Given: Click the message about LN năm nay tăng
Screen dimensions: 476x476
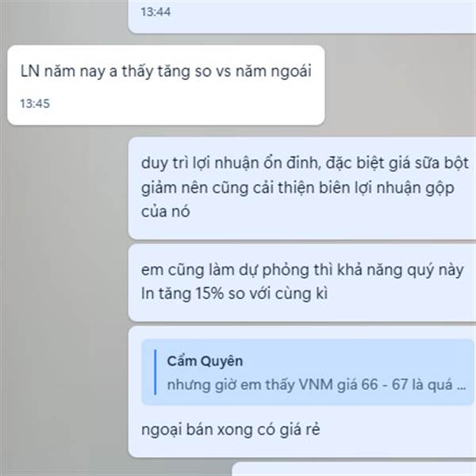Looking at the screenshot, I should point(166,85).
